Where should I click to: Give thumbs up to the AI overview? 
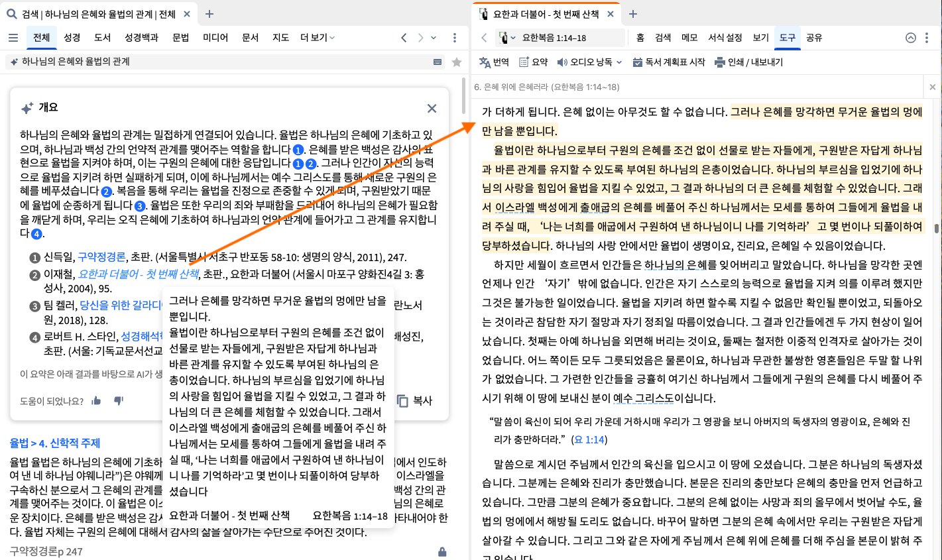97,400
